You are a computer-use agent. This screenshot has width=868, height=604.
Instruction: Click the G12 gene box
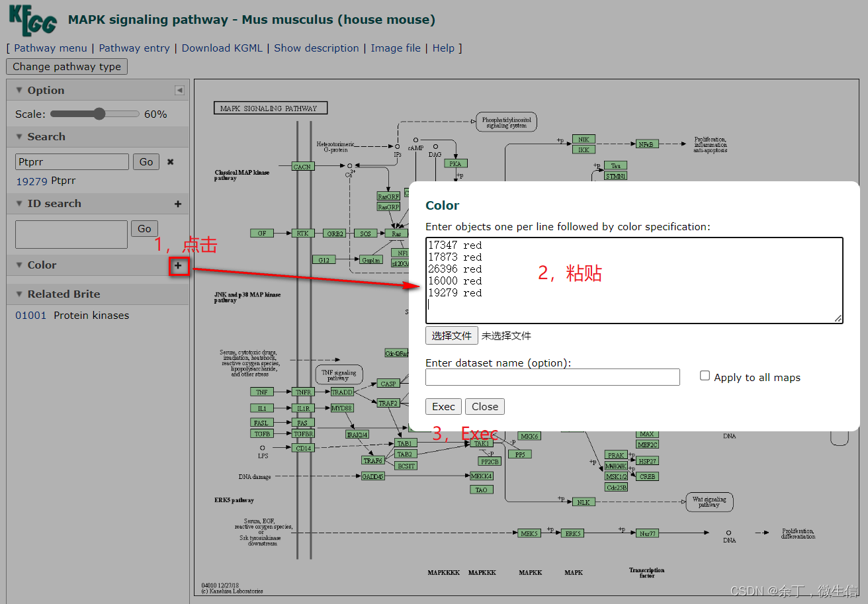pos(324,260)
